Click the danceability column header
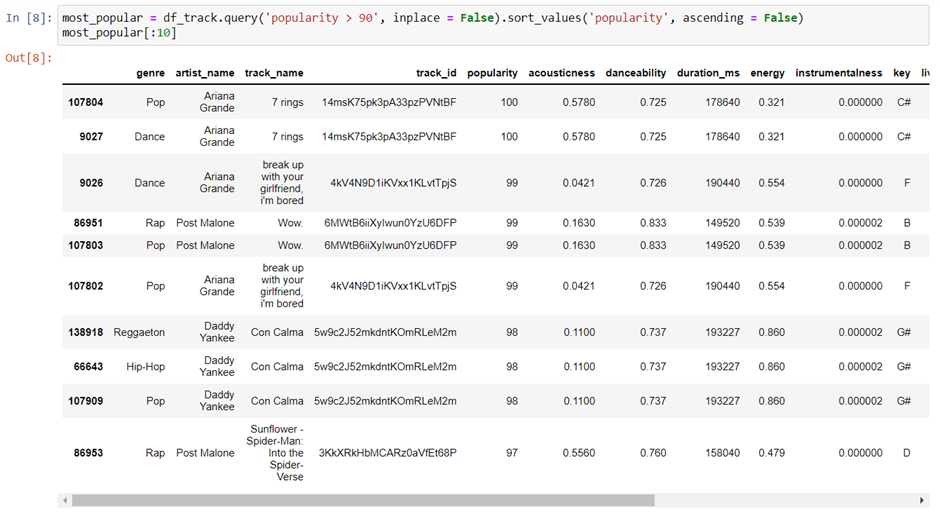This screenshot has height=514, width=940. click(635, 73)
